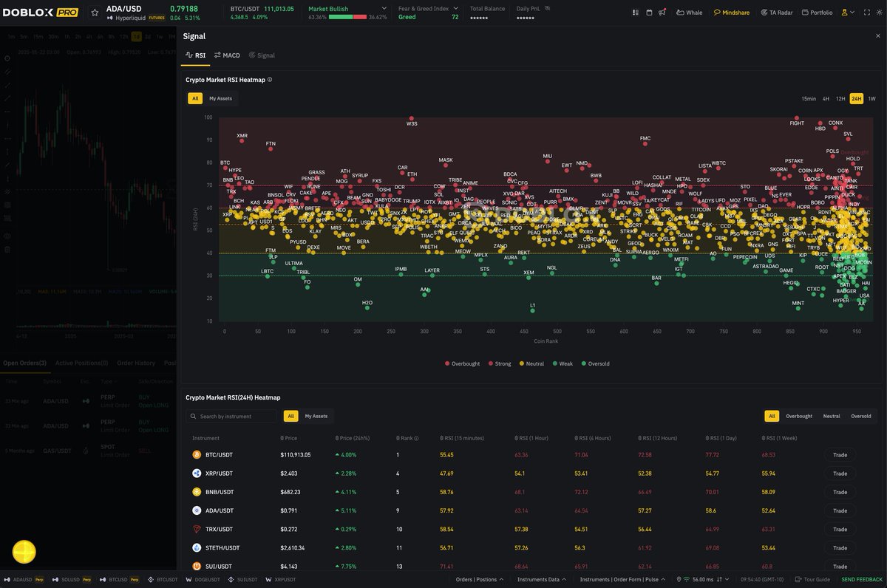Click the TRX/USDT coin icon in table
Viewport: 887px width, 588px height.
pos(197,529)
